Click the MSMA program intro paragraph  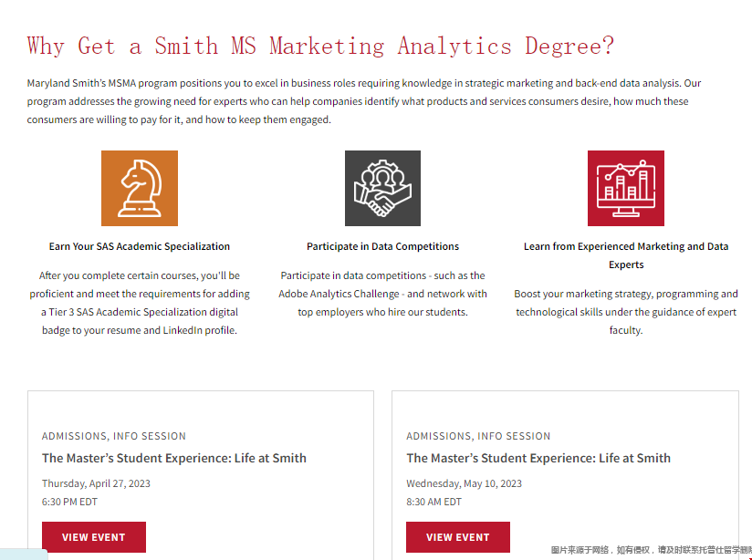click(365, 101)
